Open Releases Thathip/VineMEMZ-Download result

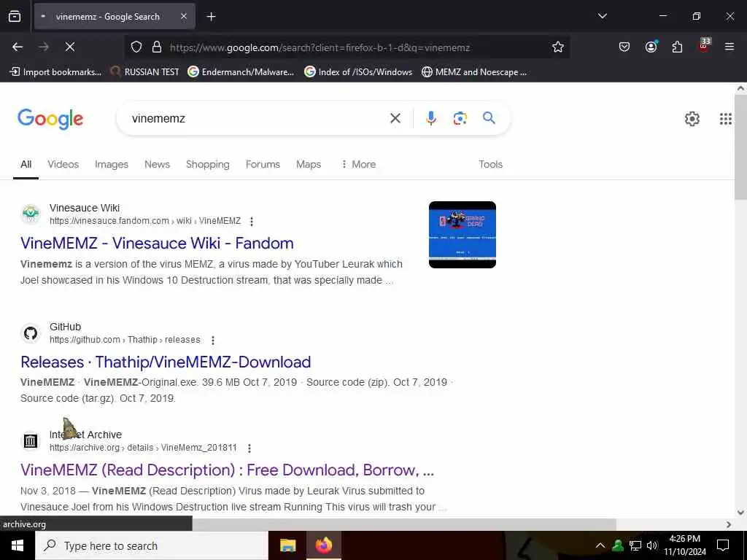coord(166,362)
